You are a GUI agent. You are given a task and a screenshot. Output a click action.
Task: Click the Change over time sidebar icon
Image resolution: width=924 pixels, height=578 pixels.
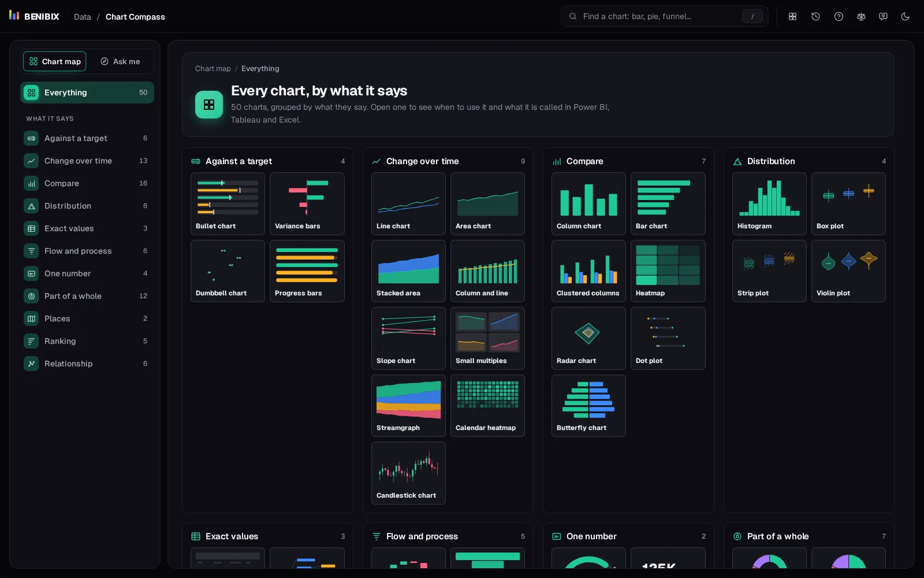(x=31, y=161)
